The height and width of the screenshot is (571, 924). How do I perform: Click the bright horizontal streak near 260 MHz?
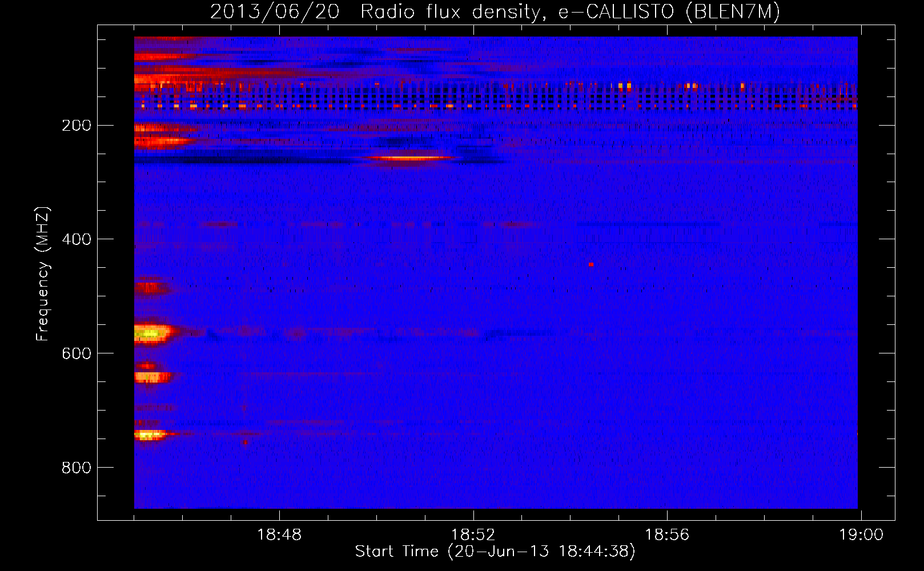pos(408,158)
